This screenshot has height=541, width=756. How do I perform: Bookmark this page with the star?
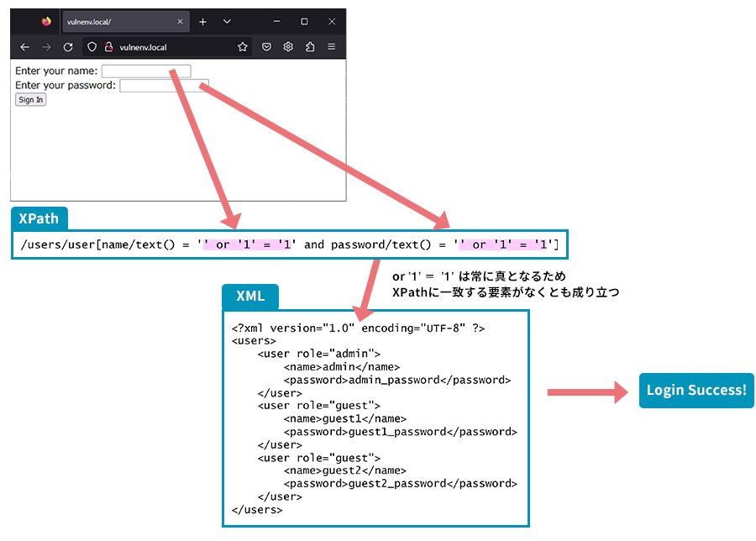(x=242, y=47)
